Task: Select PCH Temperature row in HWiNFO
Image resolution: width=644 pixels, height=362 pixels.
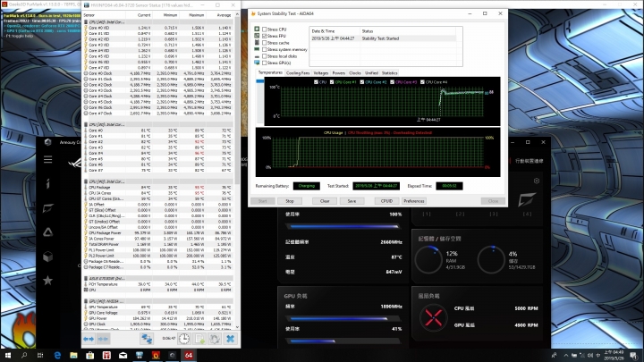Action: 158,284
